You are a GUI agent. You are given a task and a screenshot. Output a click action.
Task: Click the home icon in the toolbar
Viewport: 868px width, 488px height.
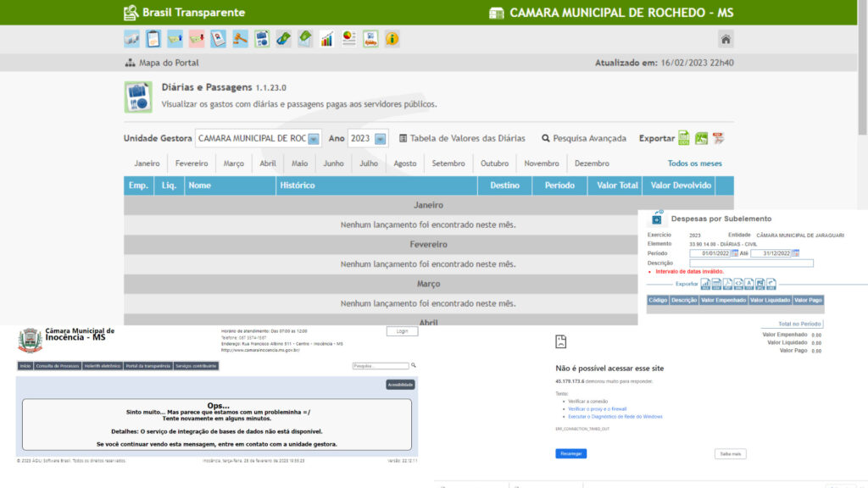tap(726, 39)
